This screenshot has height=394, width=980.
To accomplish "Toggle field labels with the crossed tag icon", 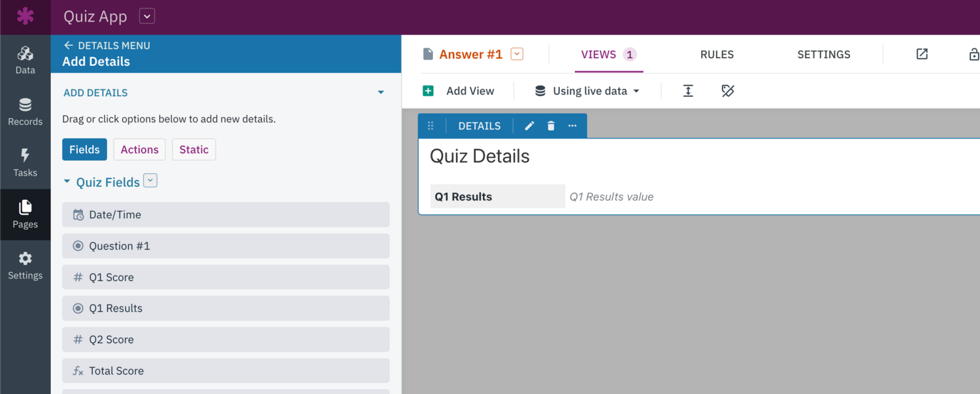I will point(728,91).
